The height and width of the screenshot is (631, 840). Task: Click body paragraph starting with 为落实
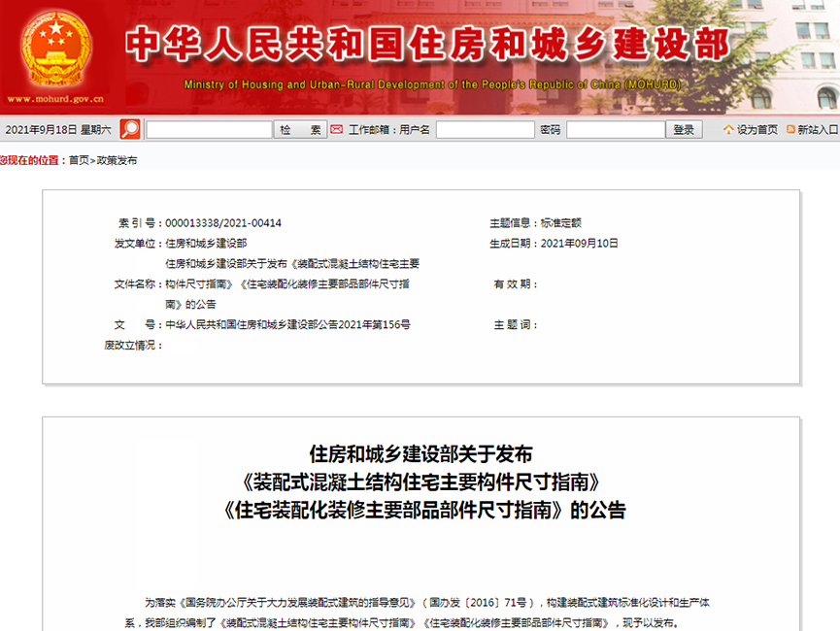pos(417,613)
